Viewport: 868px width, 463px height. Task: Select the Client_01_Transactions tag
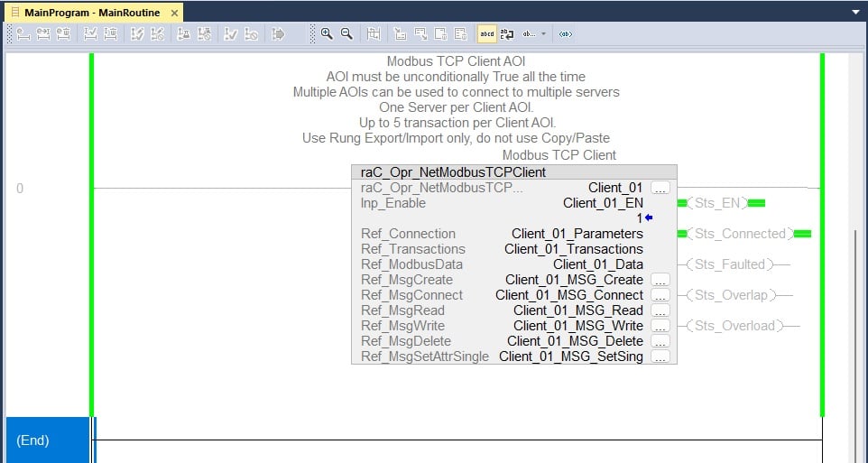pyautogui.click(x=574, y=249)
